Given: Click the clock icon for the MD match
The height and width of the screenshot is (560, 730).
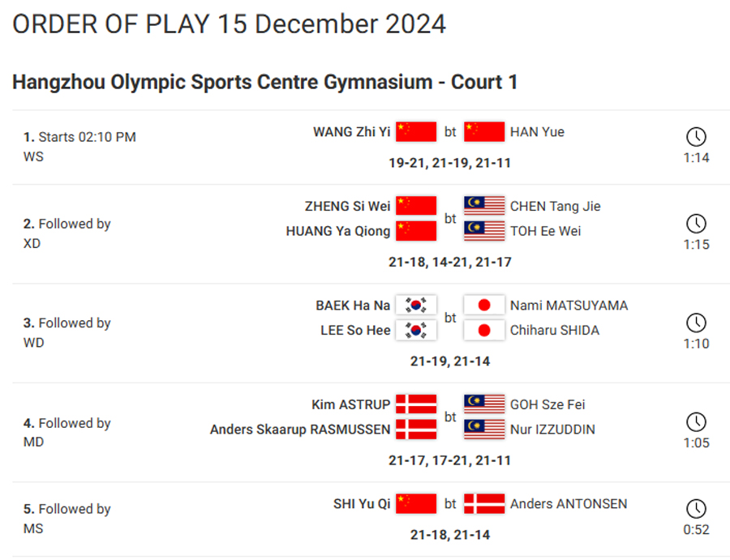Looking at the screenshot, I should tap(696, 422).
